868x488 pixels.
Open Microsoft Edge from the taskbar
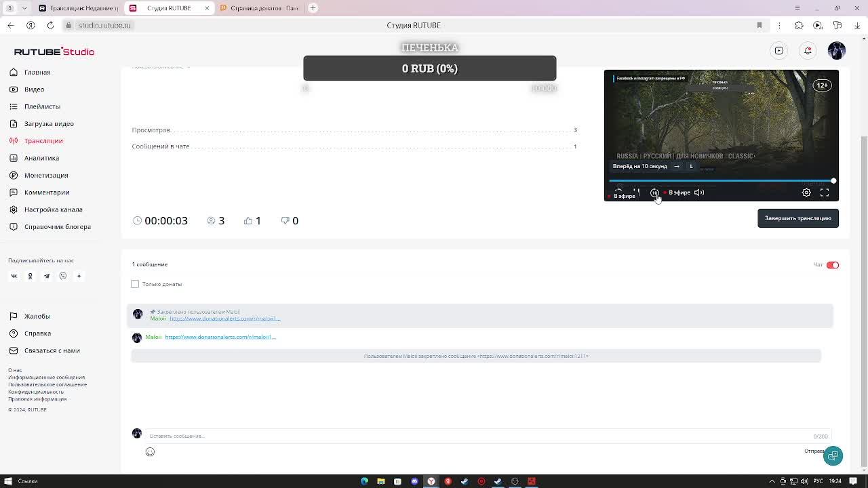pyautogui.click(x=364, y=481)
